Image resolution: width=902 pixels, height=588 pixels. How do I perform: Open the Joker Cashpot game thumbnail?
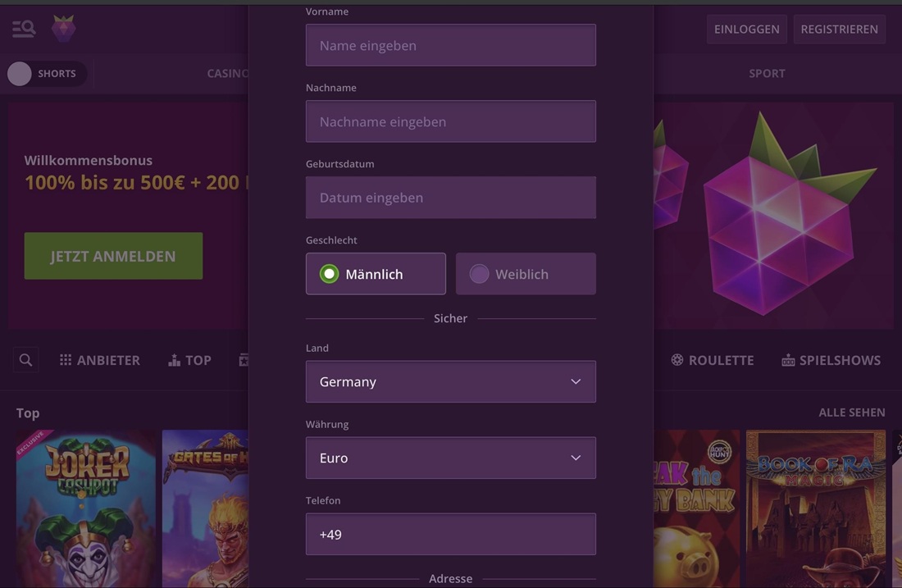[x=86, y=508]
